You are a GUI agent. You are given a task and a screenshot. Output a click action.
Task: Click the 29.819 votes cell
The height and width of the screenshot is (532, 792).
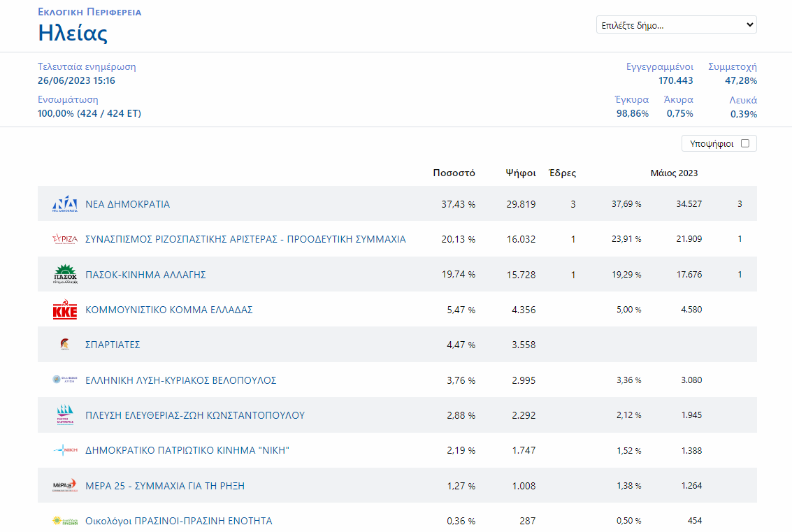(x=521, y=204)
